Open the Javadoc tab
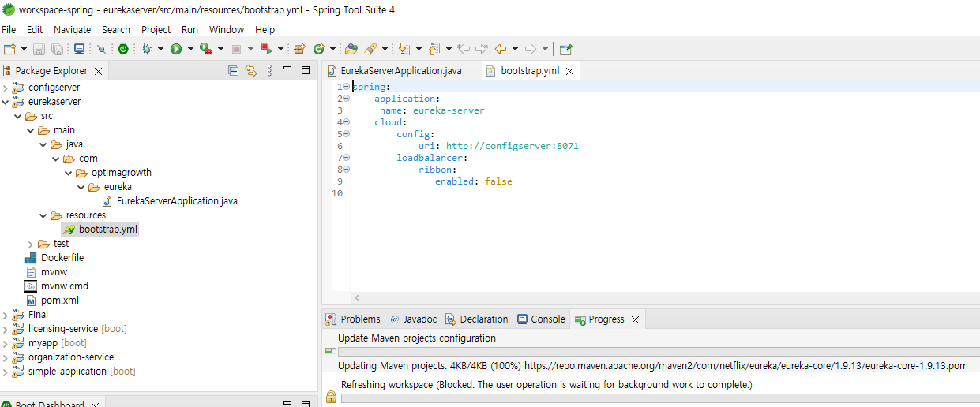 [413, 319]
